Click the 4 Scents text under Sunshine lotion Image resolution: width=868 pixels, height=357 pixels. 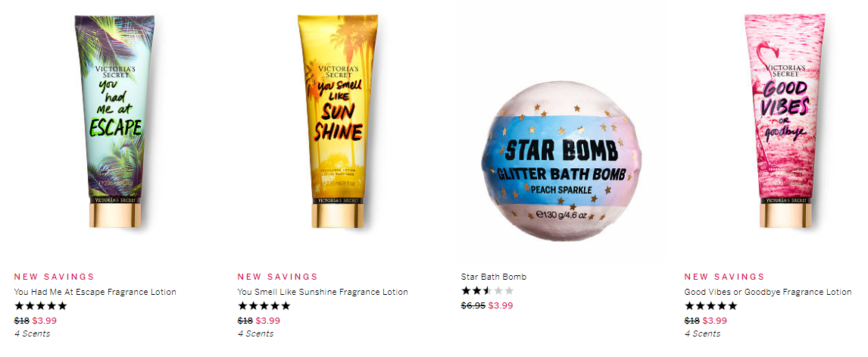pos(256,334)
